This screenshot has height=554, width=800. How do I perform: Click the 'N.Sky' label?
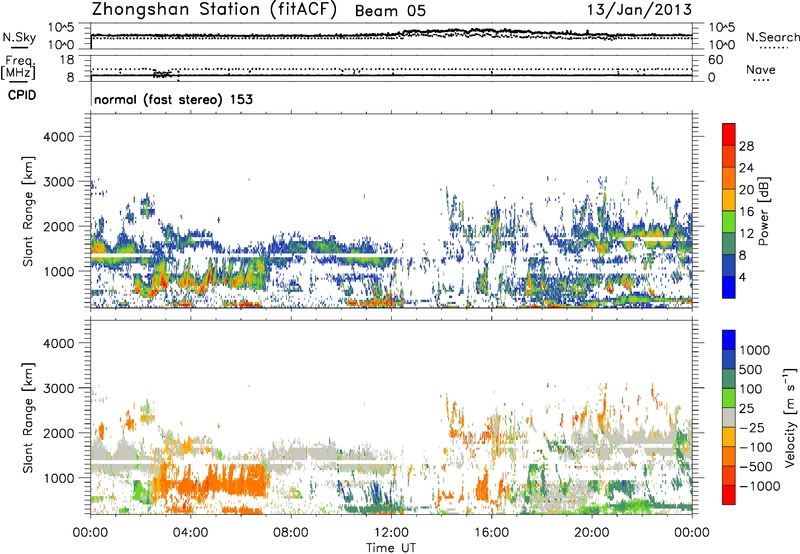coord(19,37)
